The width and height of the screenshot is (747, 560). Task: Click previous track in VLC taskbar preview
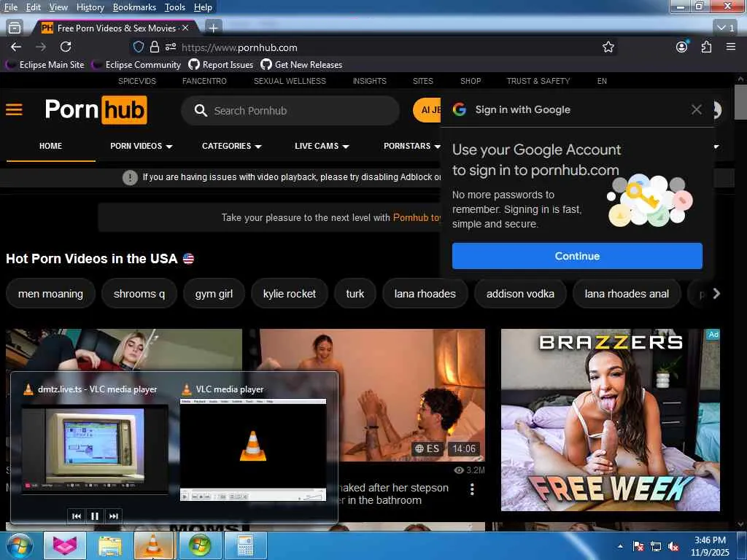[x=76, y=516]
